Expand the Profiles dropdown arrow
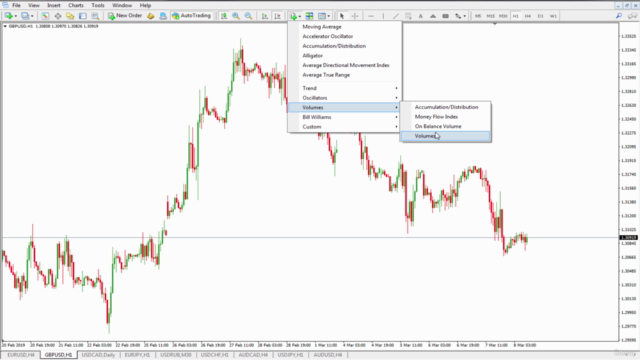Image resolution: width=640 pixels, height=360 pixels. 32,16
